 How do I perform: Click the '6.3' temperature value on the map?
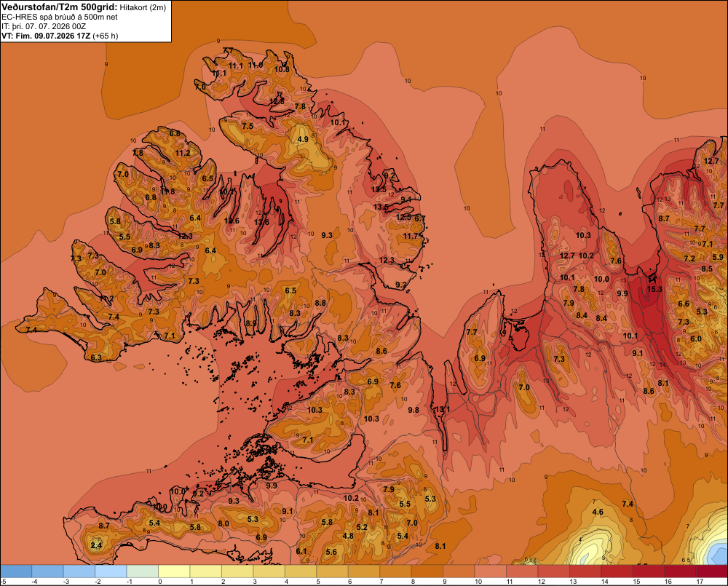pos(96,357)
